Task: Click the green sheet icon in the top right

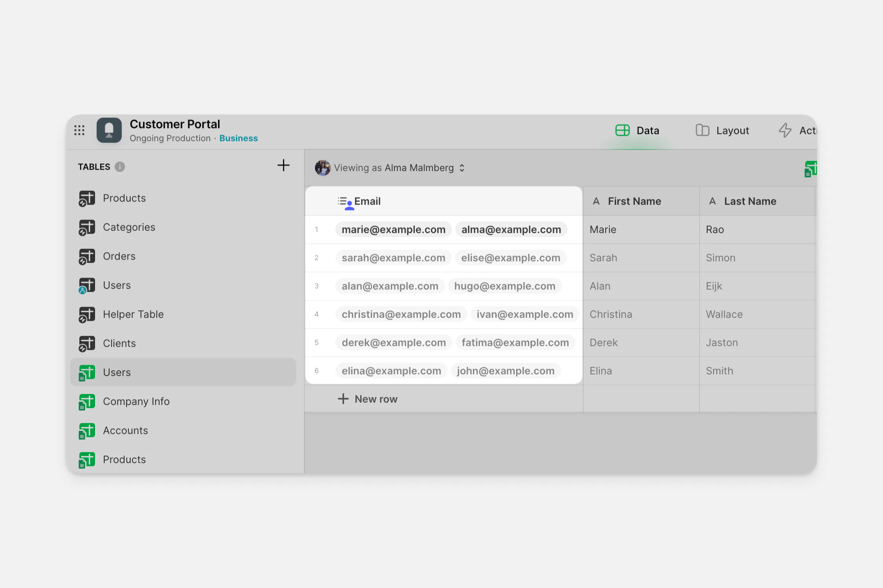Action: click(x=810, y=169)
